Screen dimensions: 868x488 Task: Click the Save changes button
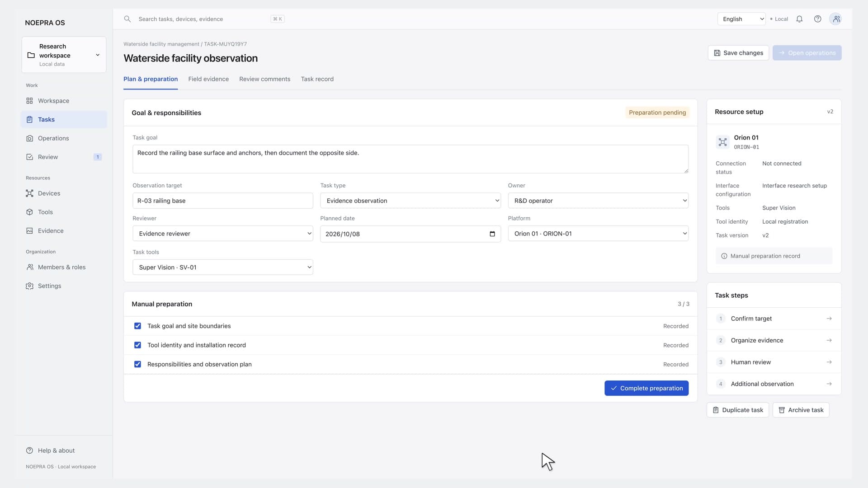738,53
